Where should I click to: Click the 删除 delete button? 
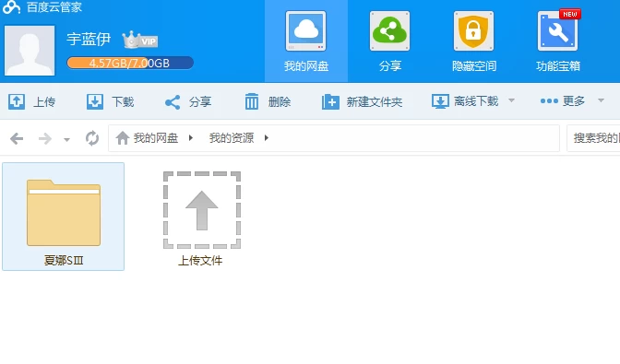268,102
